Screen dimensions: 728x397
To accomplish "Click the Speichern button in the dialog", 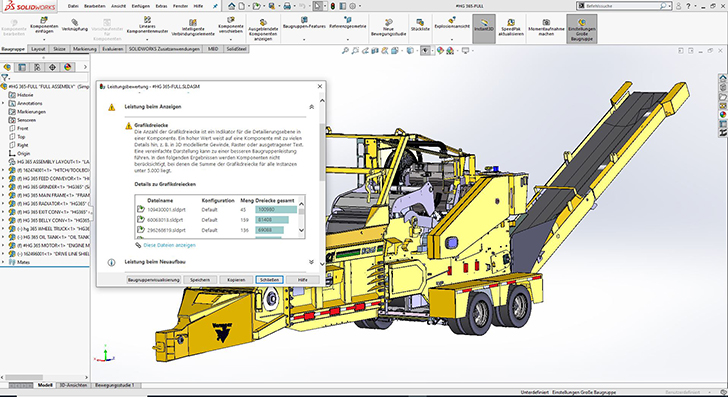I will 200,280.
